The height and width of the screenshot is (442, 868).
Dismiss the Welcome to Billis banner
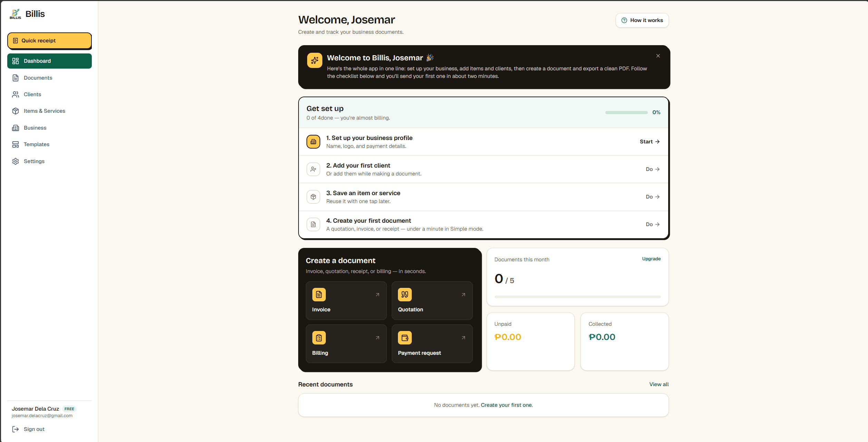point(658,56)
